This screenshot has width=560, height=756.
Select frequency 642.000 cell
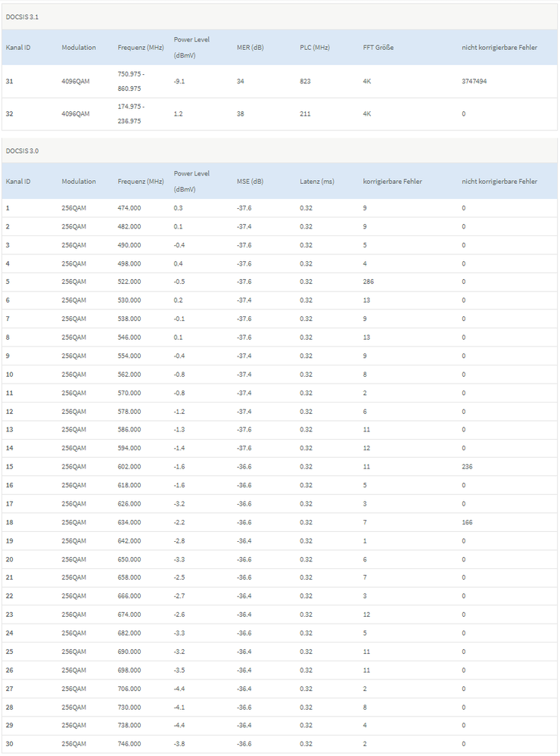click(x=129, y=541)
